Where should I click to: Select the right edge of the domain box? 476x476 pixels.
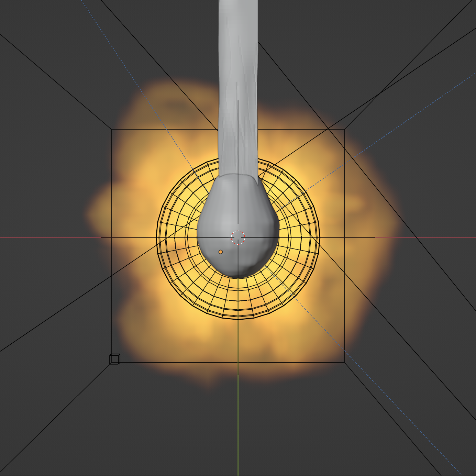[344, 275]
